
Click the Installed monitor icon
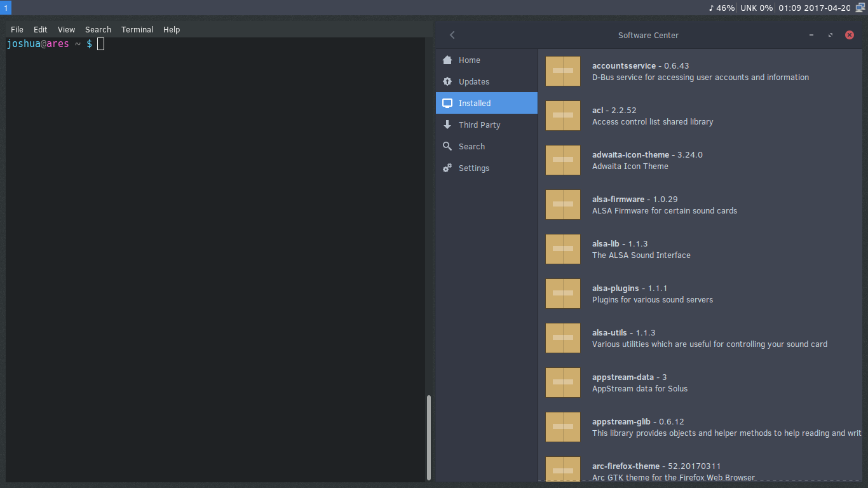coord(447,103)
